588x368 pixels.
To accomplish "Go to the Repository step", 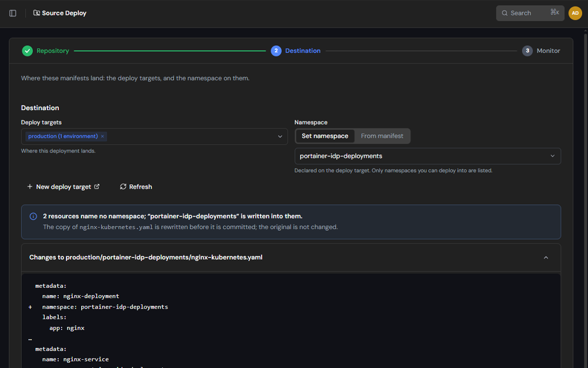I will pyautogui.click(x=52, y=51).
